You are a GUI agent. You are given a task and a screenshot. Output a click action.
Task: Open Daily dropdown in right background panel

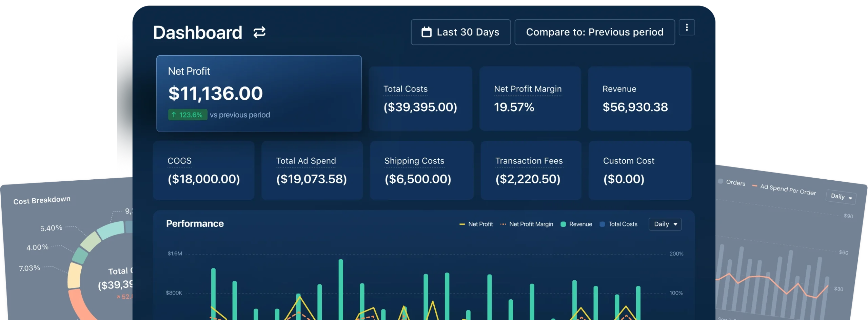point(841,197)
